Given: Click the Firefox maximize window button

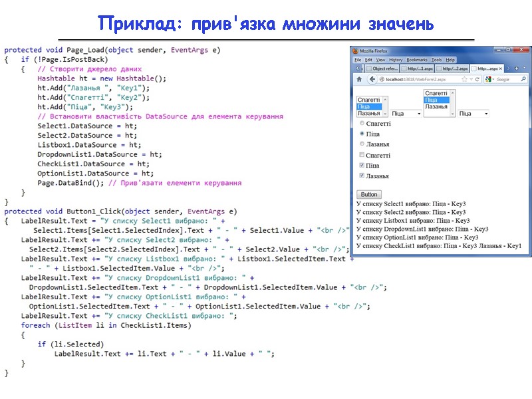Looking at the screenshot, I should 508,50.
